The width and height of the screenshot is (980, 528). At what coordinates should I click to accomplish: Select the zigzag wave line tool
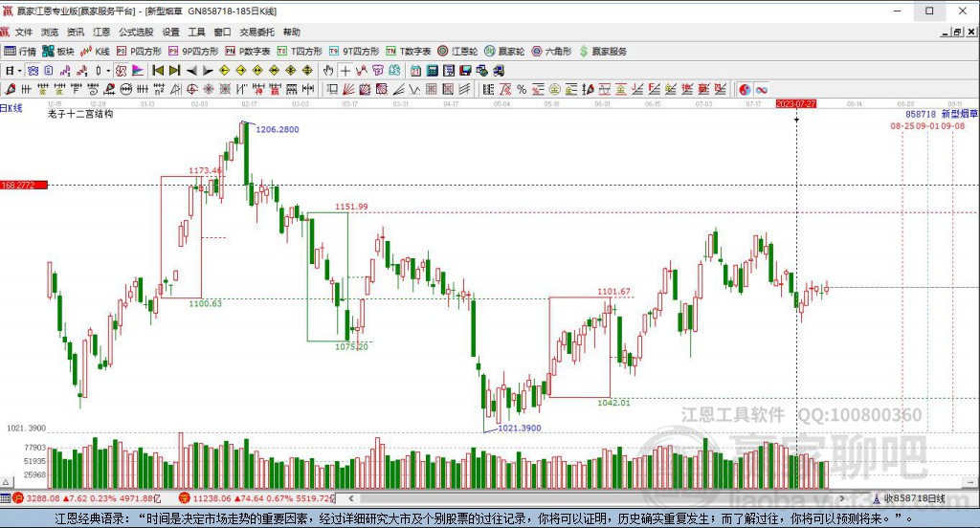[x=413, y=89]
